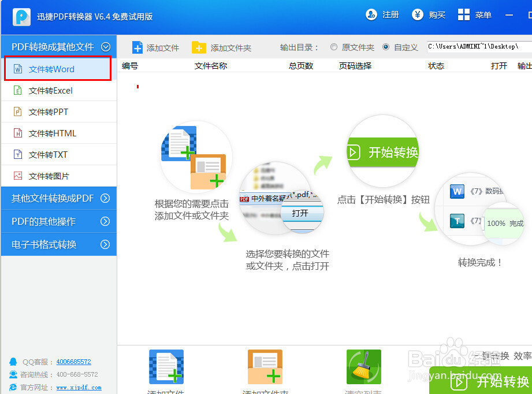Click the large bottom 添加文件夹 icon
This screenshot has width=532, height=394.
[x=265, y=367]
